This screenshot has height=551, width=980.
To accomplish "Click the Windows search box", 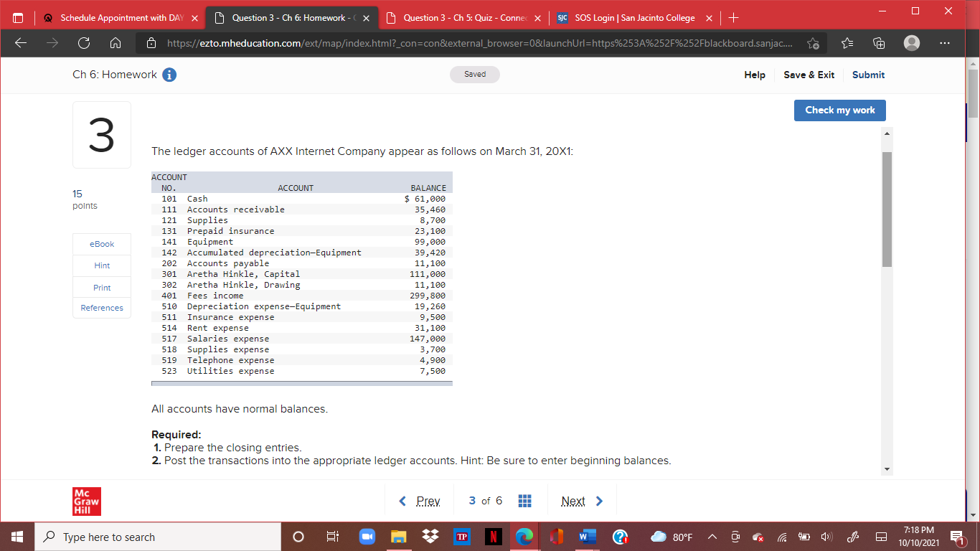I will tap(158, 537).
